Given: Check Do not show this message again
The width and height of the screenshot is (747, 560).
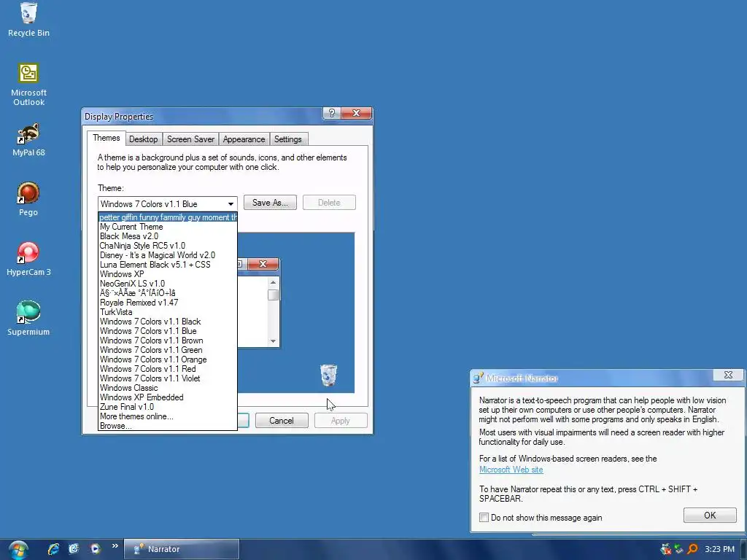Looking at the screenshot, I should 484,517.
